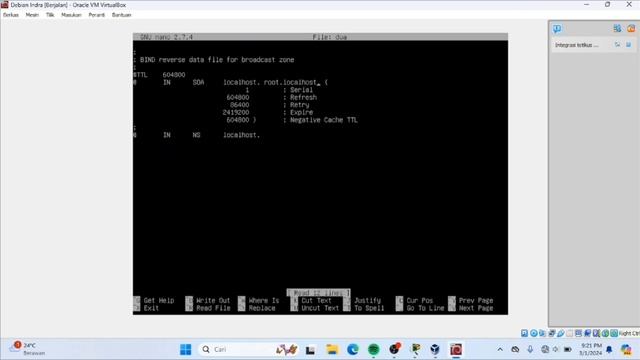The width and height of the screenshot is (640, 360).
Task: Switch to the running VirtualBox VM taskbar icon
Action: [456, 349]
